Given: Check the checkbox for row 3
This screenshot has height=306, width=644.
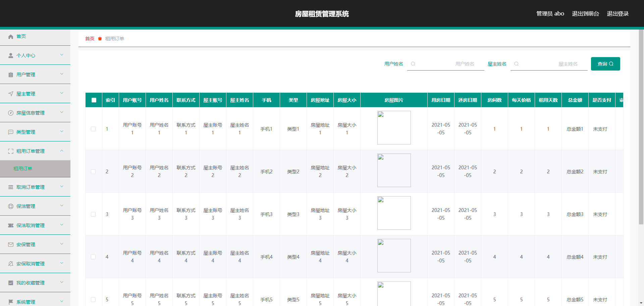Looking at the screenshot, I should [x=93, y=214].
